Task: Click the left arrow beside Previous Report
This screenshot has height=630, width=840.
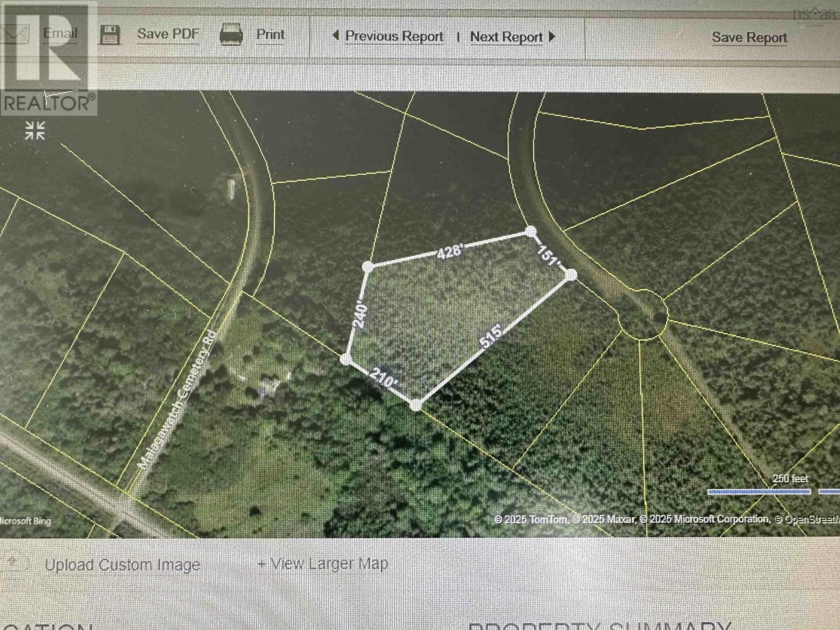Action: [337, 35]
